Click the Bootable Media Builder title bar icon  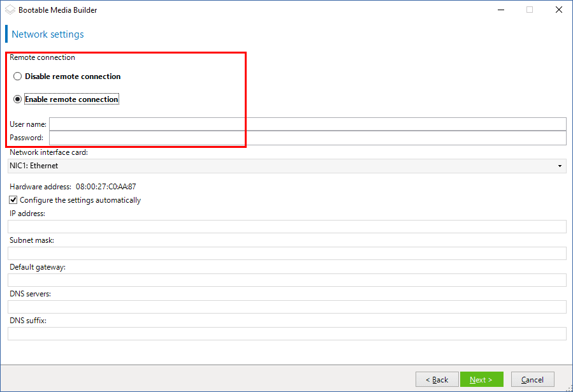pyautogui.click(x=10, y=10)
